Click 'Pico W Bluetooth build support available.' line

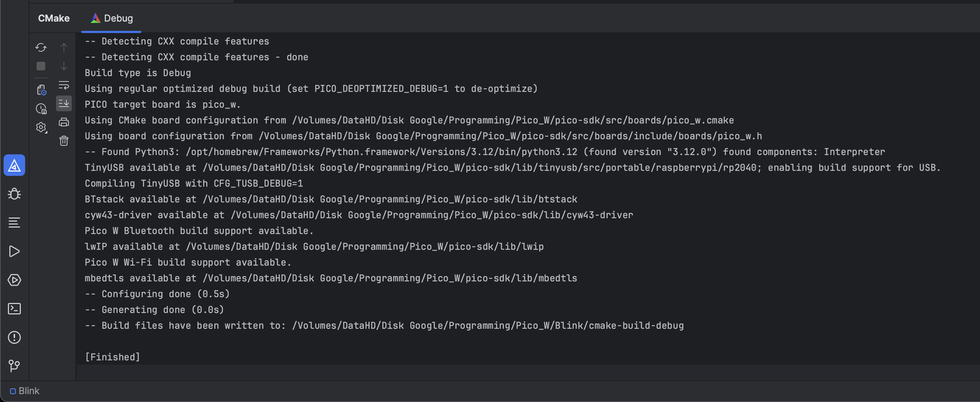tap(199, 231)
